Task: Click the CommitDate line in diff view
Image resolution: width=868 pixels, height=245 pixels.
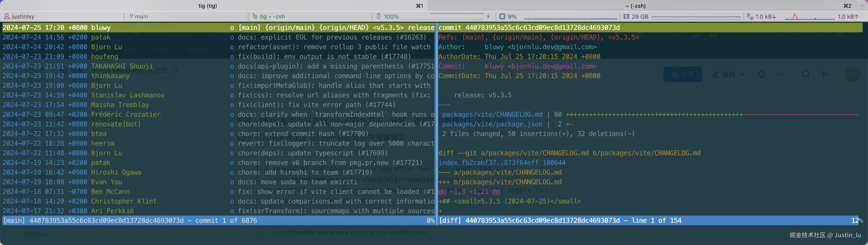Action: coord(519,76)
